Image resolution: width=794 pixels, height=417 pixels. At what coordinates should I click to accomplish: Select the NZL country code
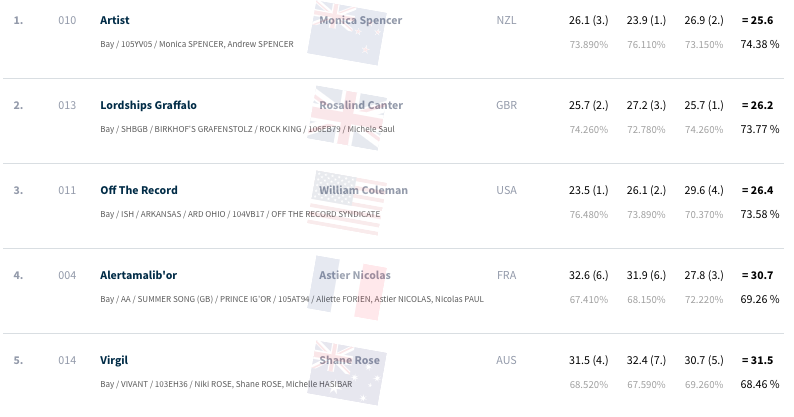tap(506, 20)
